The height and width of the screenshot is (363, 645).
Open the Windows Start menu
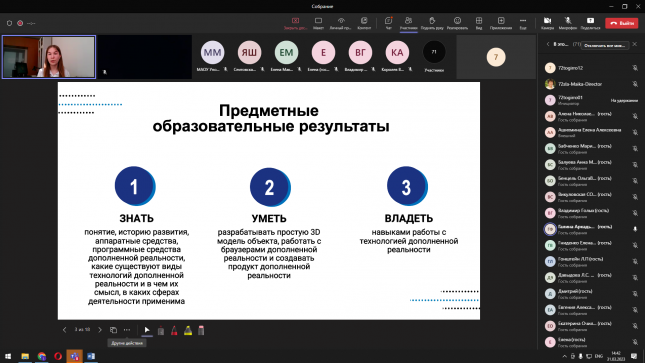pos(8,356)
